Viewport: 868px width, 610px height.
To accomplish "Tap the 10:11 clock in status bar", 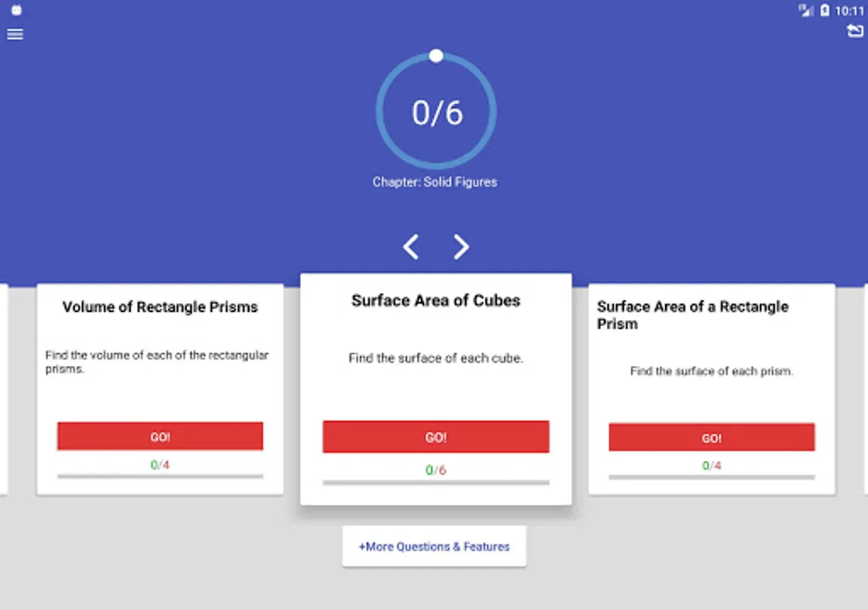I will (850, 11).
